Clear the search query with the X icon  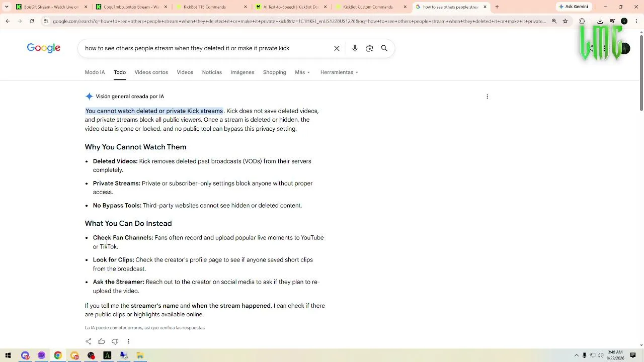coord(337,48)
